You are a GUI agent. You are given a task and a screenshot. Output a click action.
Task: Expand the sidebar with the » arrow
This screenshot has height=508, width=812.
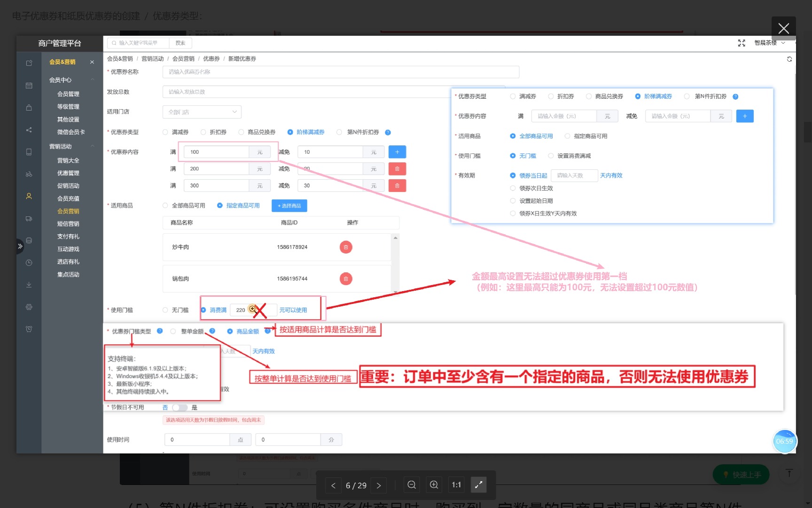coord(20,246)
